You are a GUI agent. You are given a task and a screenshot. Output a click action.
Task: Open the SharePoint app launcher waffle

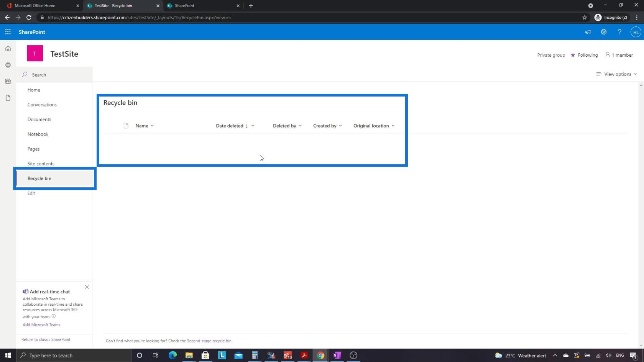(8, 32)
